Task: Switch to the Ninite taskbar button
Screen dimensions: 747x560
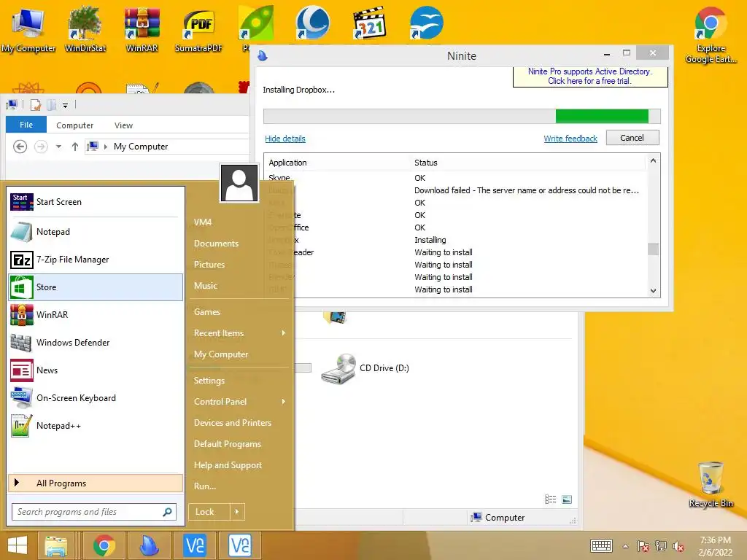Action: coord(149,545)
